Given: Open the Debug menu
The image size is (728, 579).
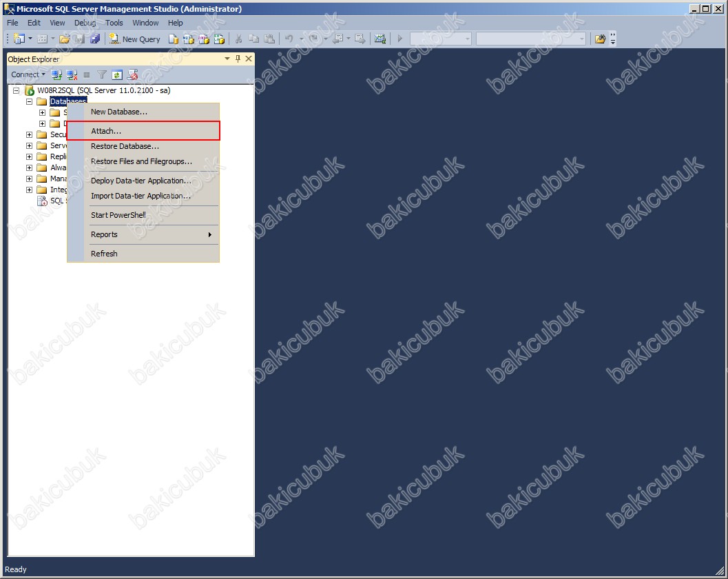Looking at the screenshot, I should coord(85,23).
